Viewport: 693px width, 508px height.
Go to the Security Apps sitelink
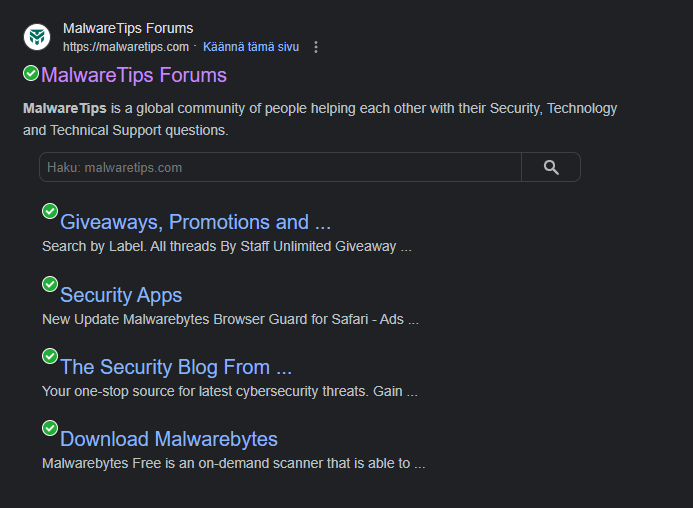point(121,295)
